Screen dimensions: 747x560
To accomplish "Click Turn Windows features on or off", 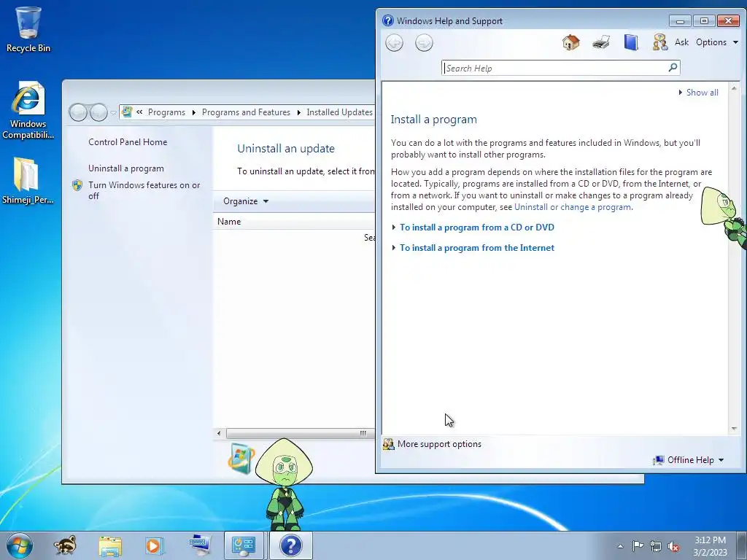I will pos(144,190).
